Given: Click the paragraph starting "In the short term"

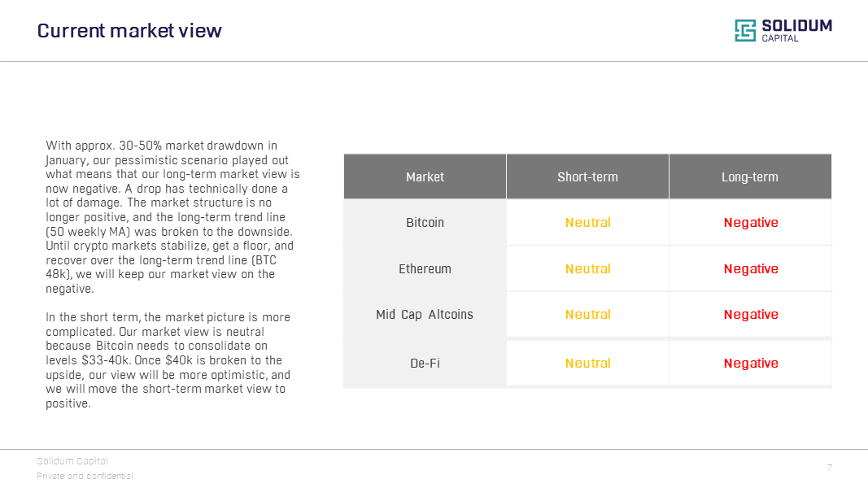Looking at the screenshot, I should (168, 359).
